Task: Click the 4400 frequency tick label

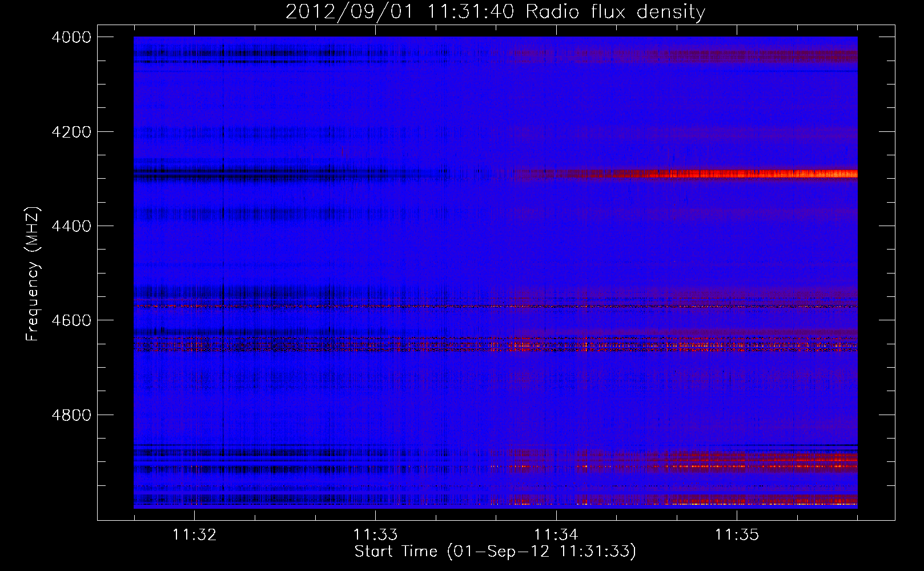Action: pos(71,226)
